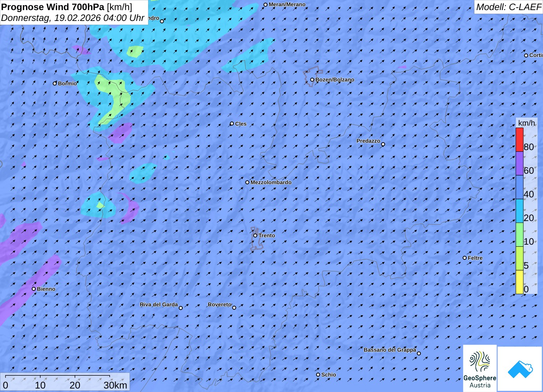The height and width of the screenshot is (392, 543).
Task: Click the Schio city marker
Action: tap(318, 375)
